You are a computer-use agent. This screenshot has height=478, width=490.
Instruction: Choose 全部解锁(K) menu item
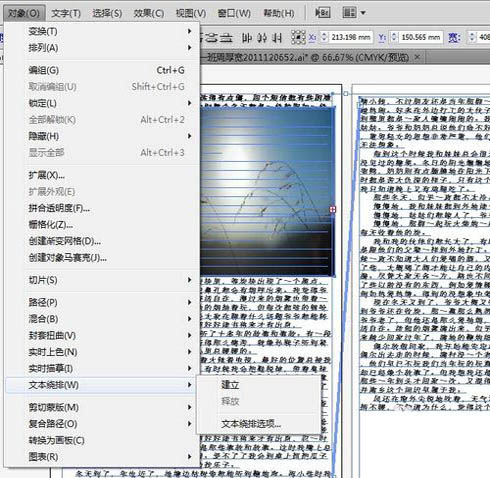(101, 120)
